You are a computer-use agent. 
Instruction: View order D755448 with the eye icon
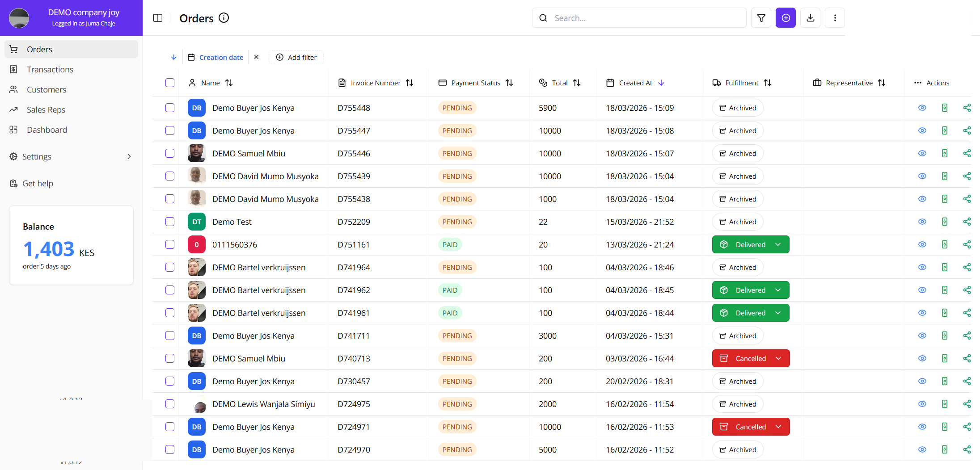[x=922, y=108]
